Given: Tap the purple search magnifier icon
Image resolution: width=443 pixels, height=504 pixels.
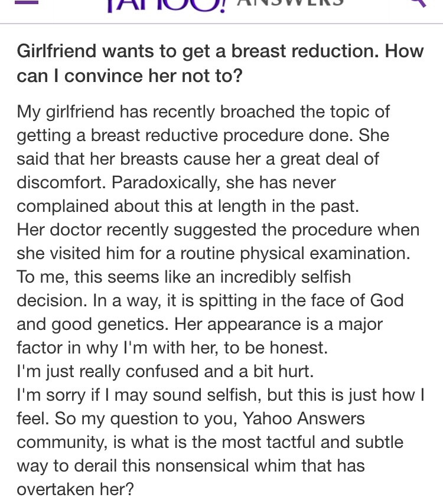Looking at the screenshot, I should (417, 2).
